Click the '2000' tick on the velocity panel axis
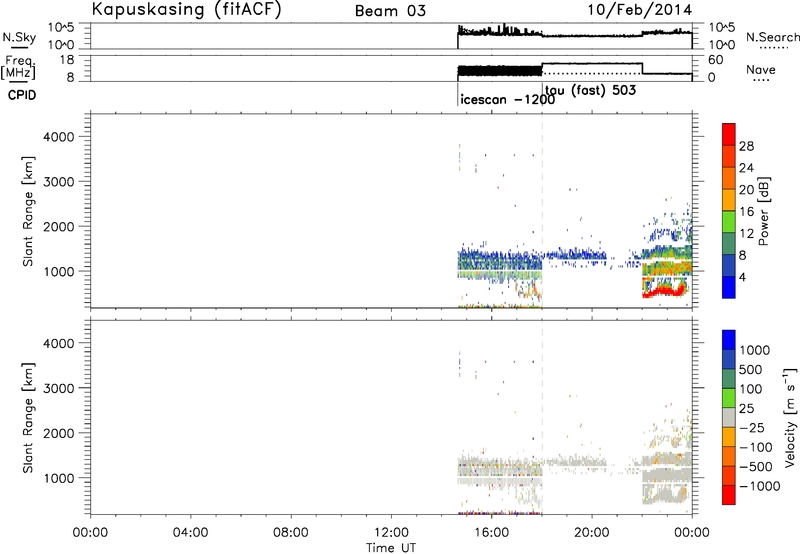 (59, 433)
